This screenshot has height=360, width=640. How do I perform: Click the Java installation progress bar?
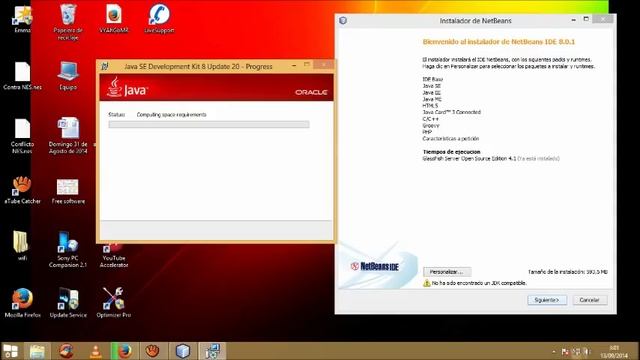tap(209, 124)
